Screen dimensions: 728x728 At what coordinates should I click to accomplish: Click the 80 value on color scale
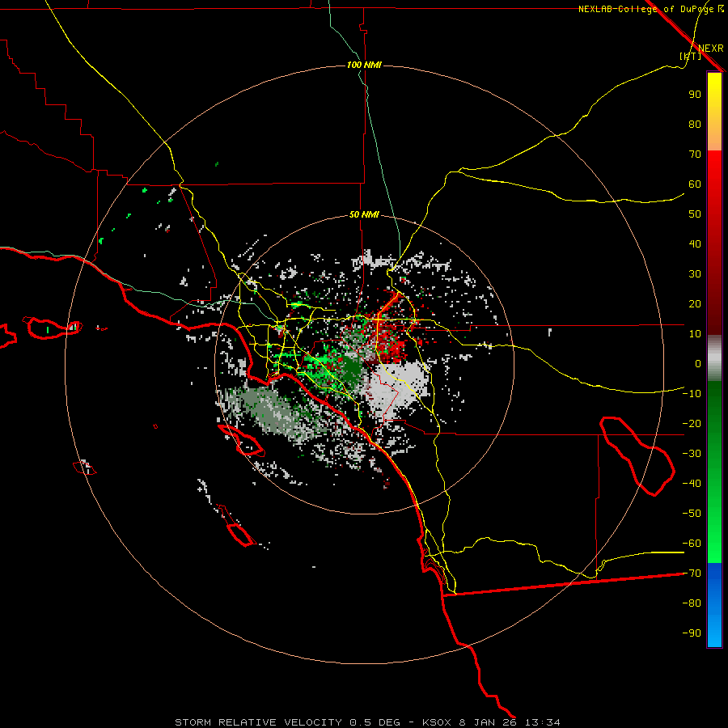pos(695,125)
